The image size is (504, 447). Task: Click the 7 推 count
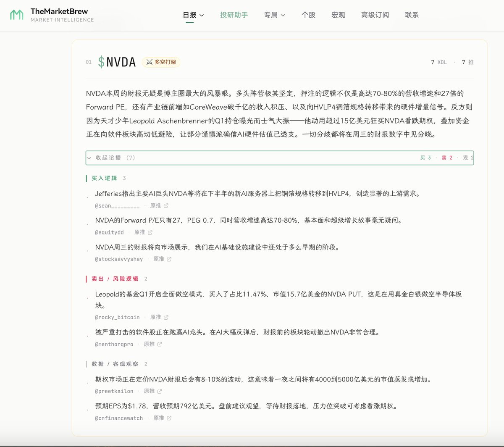tap(468, 62)
